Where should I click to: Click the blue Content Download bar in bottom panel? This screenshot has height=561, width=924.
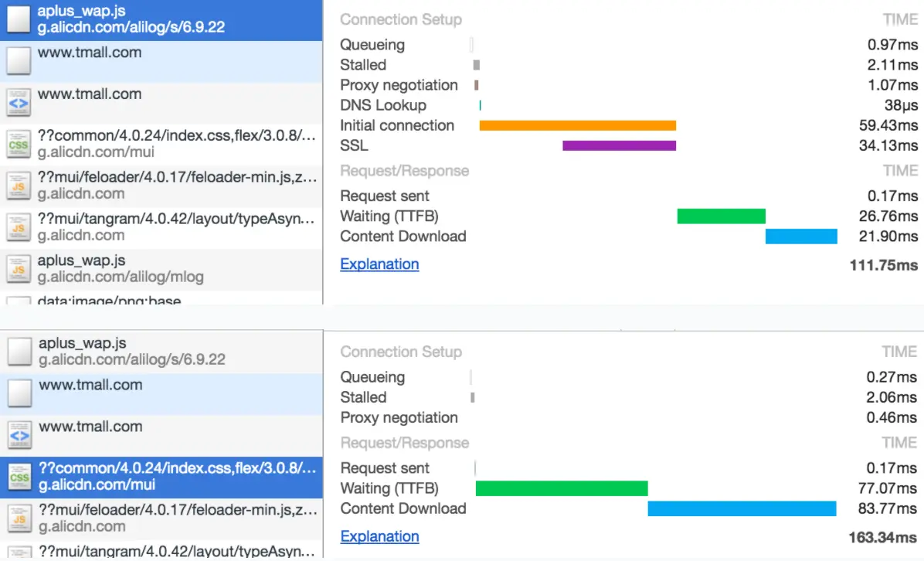(742, 508)
